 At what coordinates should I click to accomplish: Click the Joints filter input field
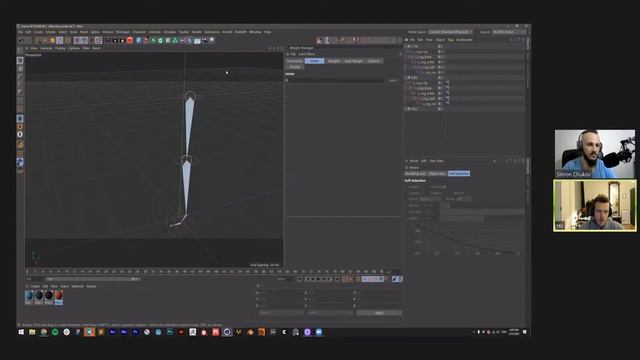(x=337, y=80)
